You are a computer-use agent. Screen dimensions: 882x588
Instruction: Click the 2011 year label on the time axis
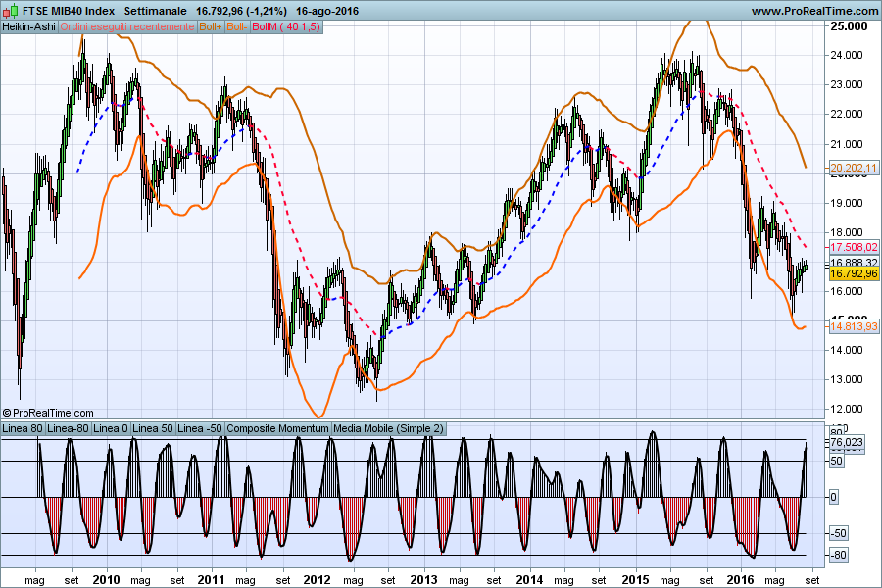[212, 579]
